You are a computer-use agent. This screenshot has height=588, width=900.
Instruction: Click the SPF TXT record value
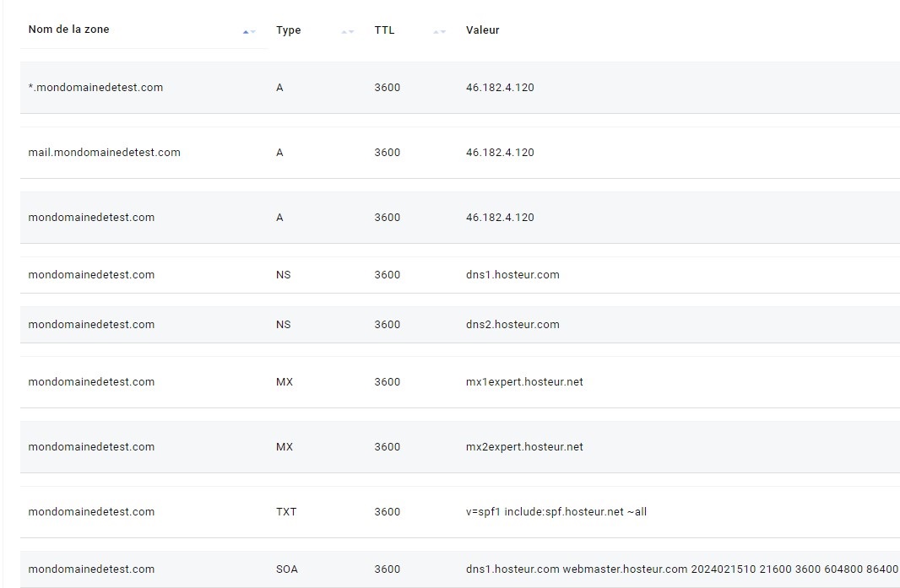556,511
